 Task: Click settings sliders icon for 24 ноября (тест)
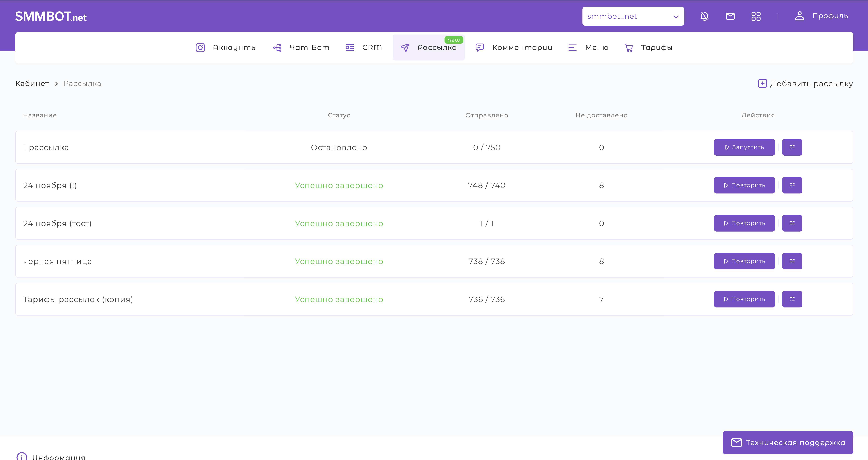tap(792, 223)
